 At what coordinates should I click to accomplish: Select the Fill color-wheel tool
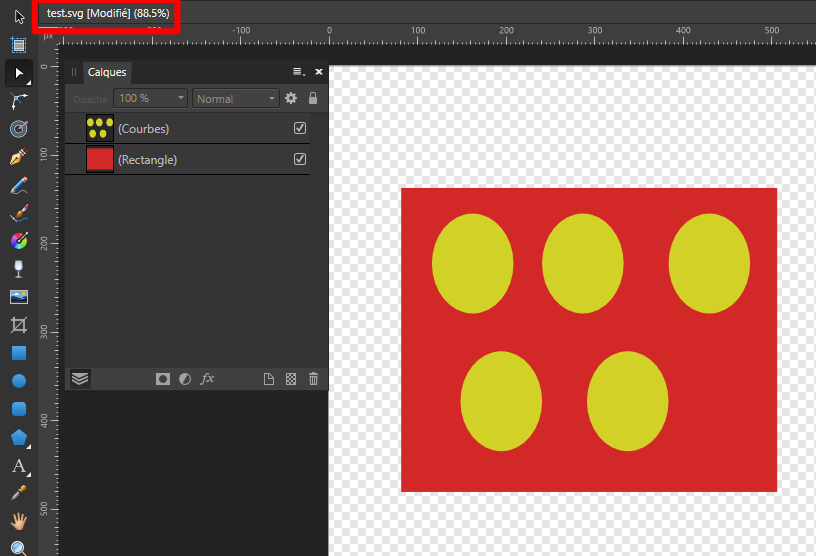point(19,241)
